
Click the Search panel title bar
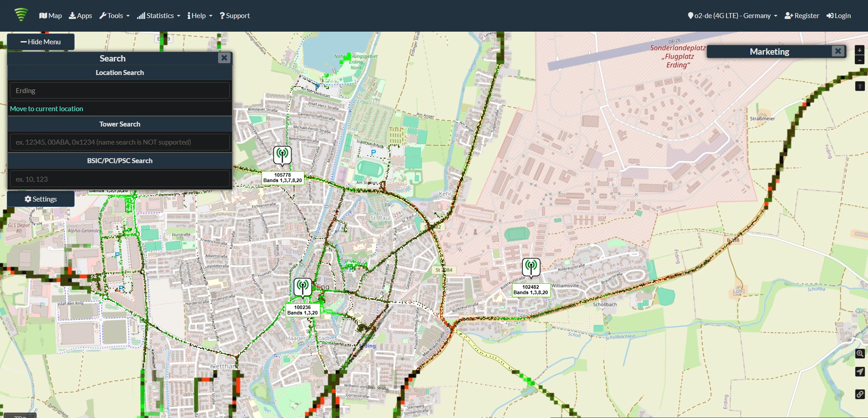113,58
